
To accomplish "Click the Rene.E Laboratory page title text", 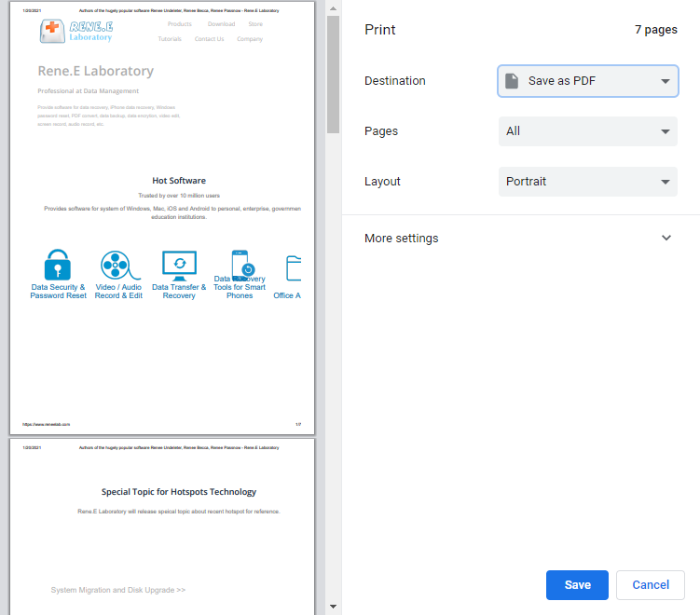I will [95, 71].
